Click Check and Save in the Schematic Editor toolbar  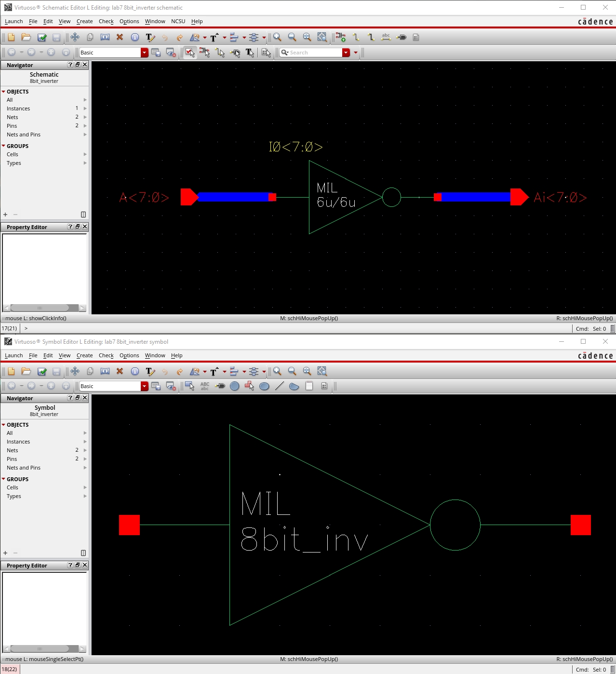click(42, 37)
